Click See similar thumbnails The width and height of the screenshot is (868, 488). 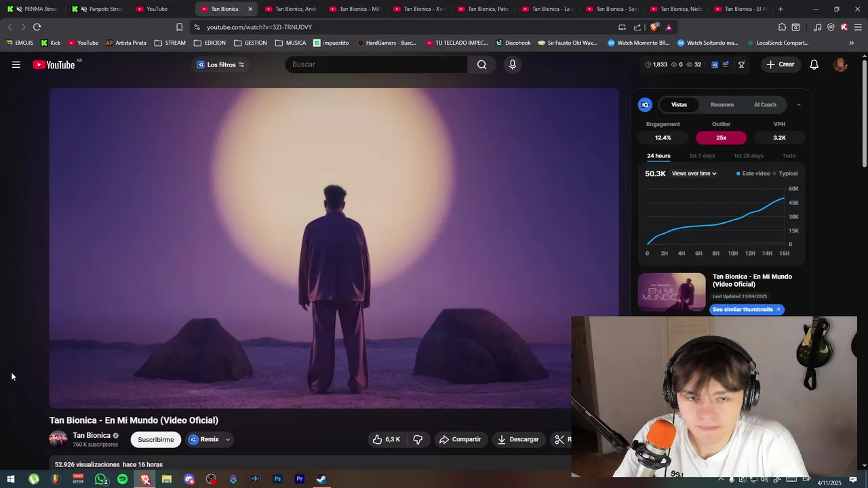pos(747,309)
